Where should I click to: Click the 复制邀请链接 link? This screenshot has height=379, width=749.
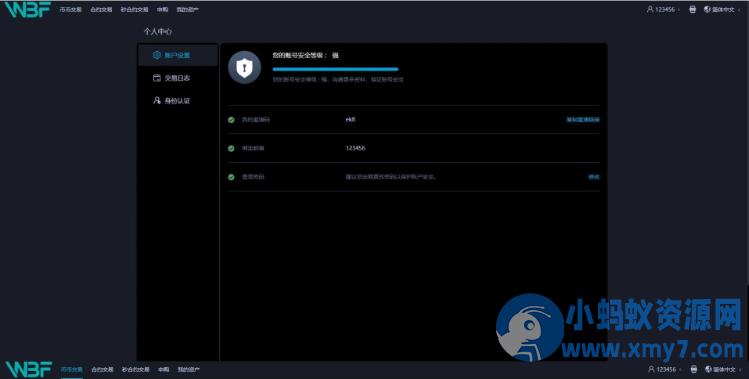(583, 119)
